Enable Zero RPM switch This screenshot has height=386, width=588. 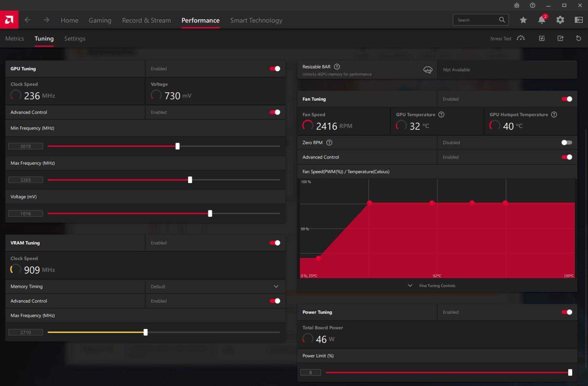coord(567,142)
